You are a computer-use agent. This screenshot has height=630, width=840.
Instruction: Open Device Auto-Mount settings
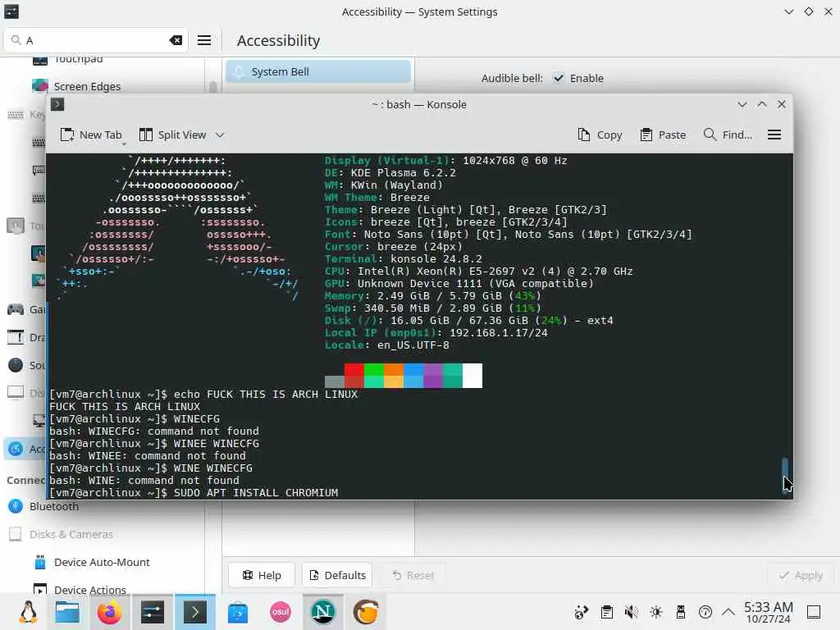[102, 562]
